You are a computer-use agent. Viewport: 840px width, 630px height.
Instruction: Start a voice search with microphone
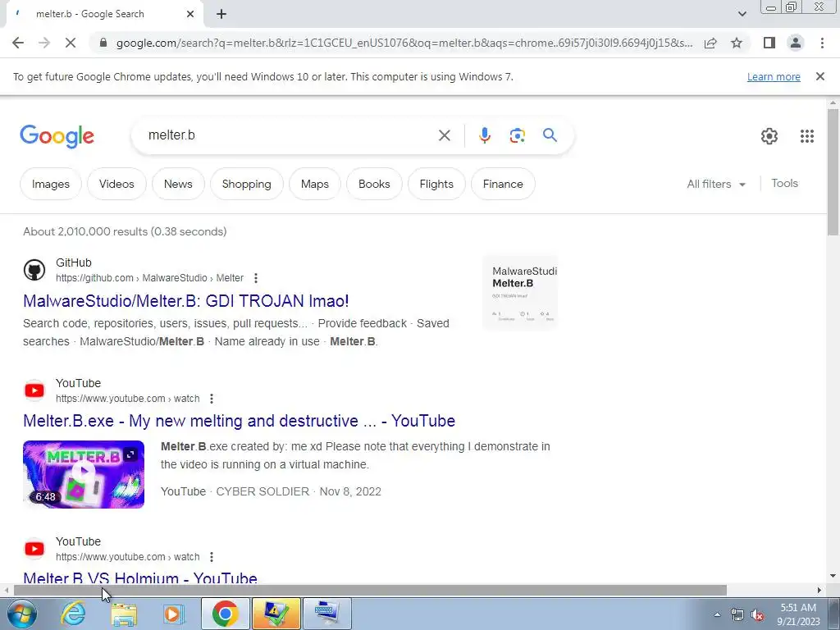point(484,135)
